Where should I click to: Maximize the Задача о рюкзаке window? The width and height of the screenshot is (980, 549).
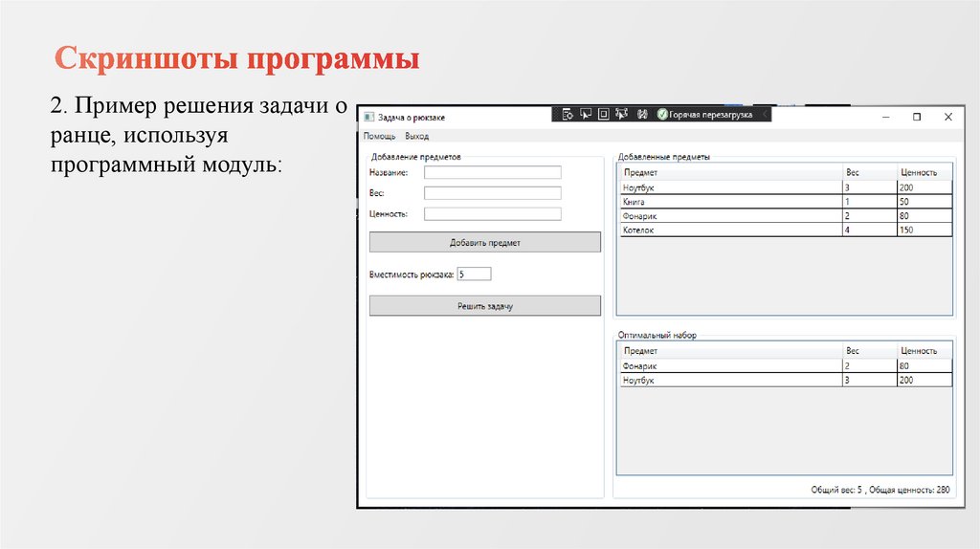tap(917, 117)
